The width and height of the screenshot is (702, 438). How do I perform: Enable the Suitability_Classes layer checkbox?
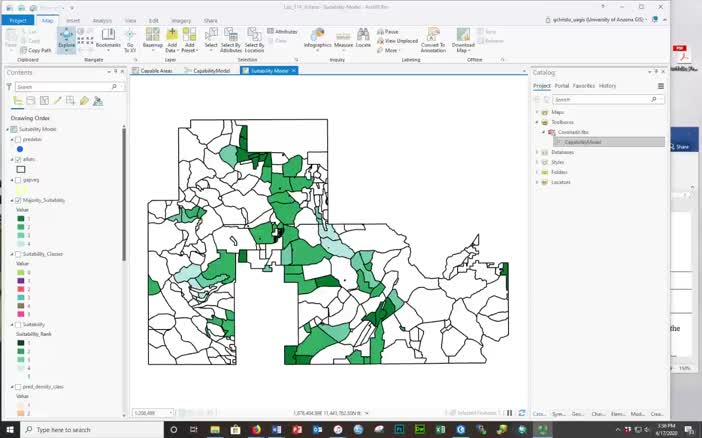[18, 254]
